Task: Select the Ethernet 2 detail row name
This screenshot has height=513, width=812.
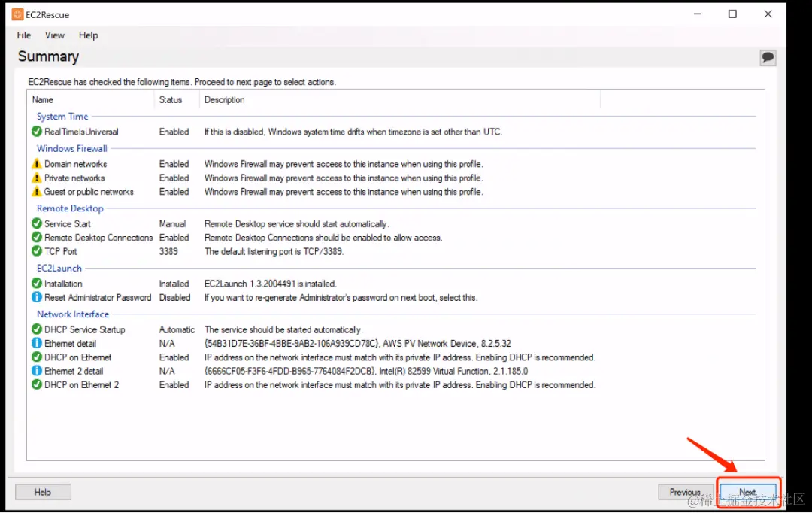Action: click(74, 372)
